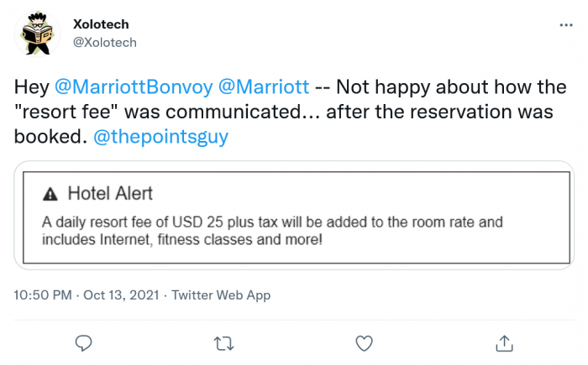Open the share tweet icon

click(504, 342)
